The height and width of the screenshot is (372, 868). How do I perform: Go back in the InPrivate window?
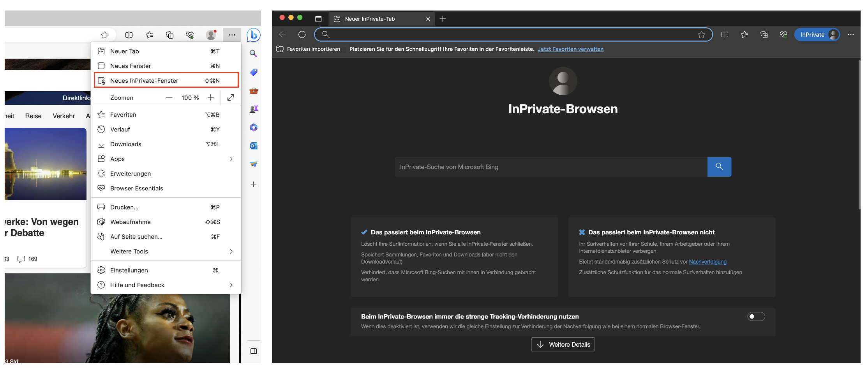[x=283, y=34]
